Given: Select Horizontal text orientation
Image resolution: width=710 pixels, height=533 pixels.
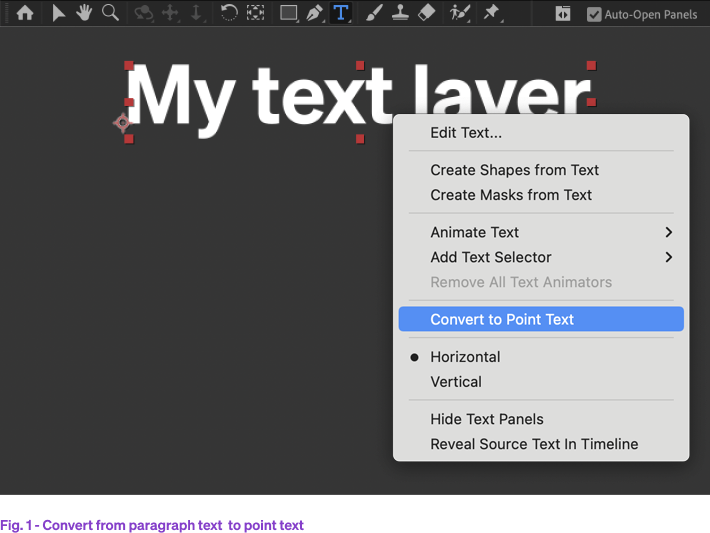Looking at the screenshot, I should (x=541, y=357).
